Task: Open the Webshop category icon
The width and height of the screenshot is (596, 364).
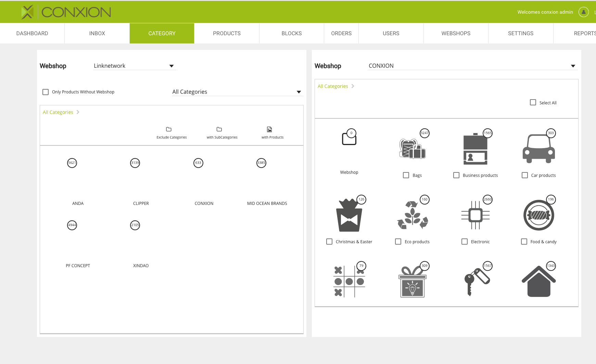Action: [349, 139]
